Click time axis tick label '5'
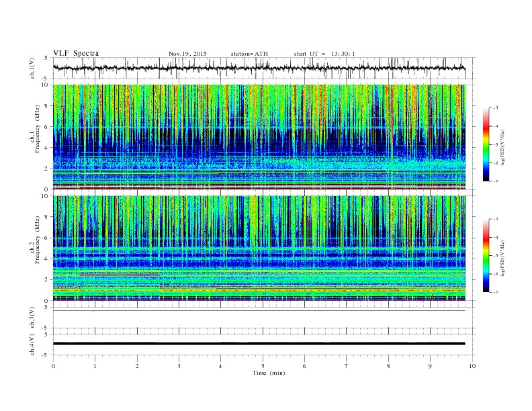Viewport: 532px width, 411px height. point(263,366)
